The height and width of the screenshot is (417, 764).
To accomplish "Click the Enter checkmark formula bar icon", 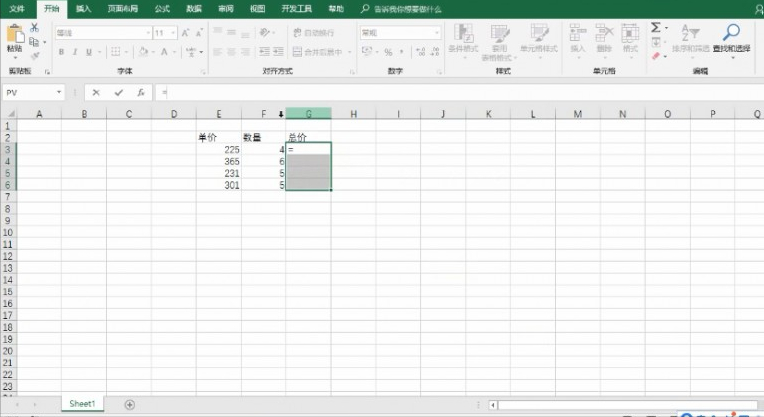I will [118, 93].
